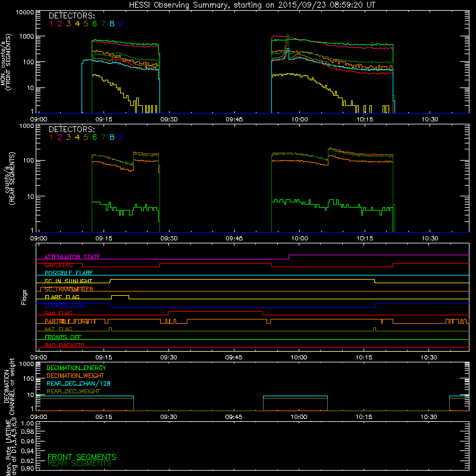Click the 0.94 tick on the livetime axis
This screenshot has width=476, height=476.
27,451
